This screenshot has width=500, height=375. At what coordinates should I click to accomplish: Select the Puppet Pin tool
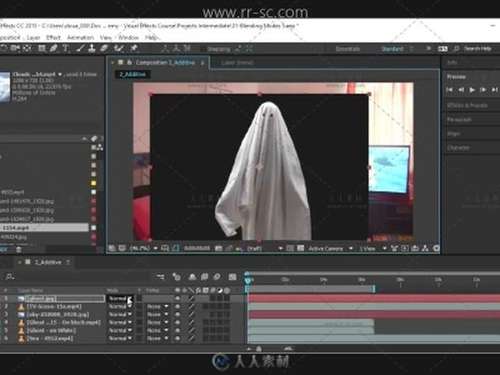pos(134,48)
